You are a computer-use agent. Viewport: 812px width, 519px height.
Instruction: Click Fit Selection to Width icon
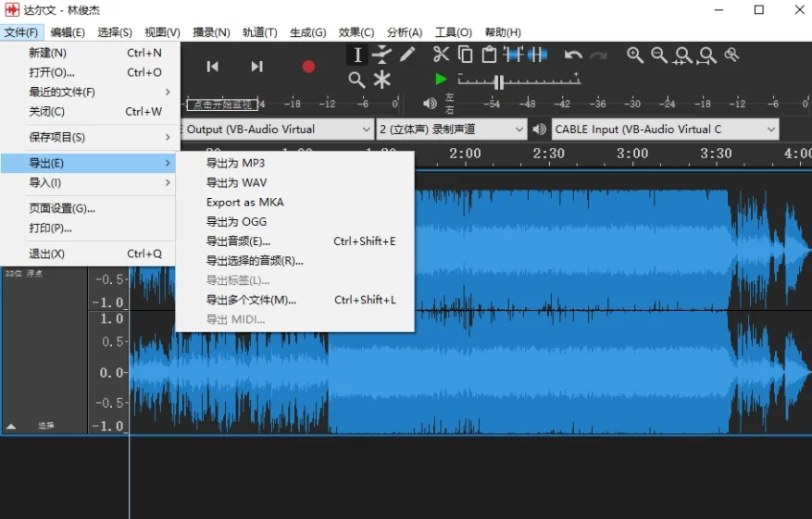(x=683, y=56)
